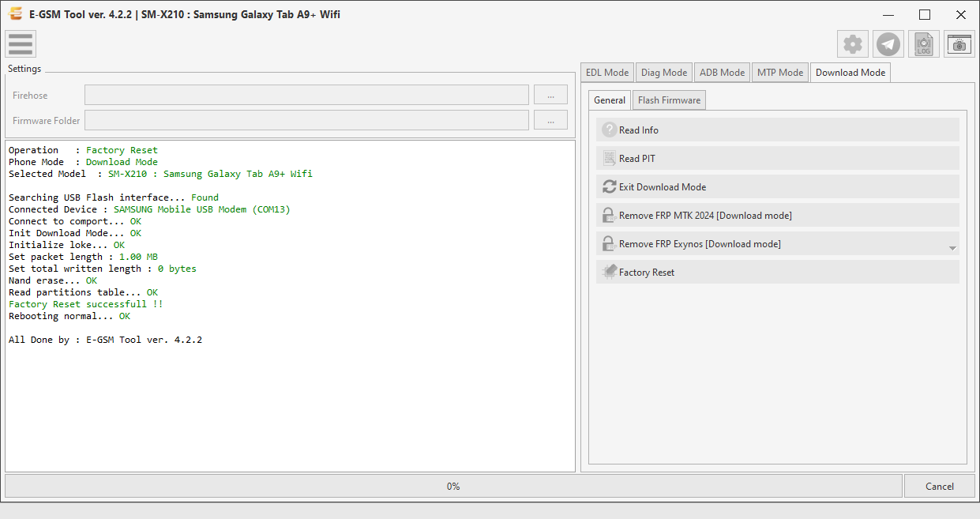Image resolution: width=980 pixels, height=519 pixels.
Task: Click the 0% progress bar
Action: coord(453,486)
